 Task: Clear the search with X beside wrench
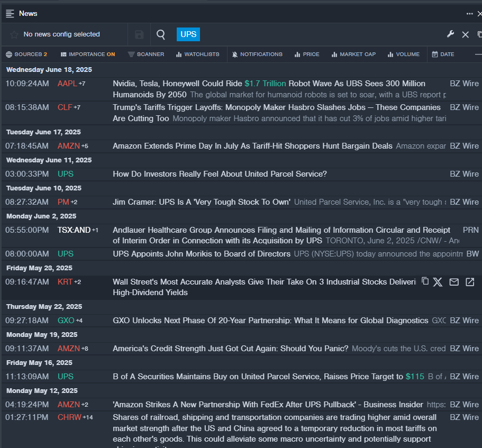tap(466, 34)
